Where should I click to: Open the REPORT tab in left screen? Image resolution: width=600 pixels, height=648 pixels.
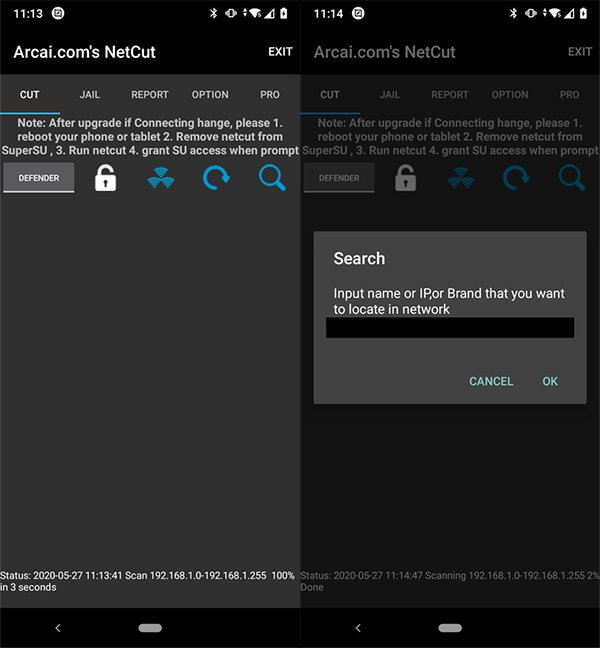click(150, 95)
